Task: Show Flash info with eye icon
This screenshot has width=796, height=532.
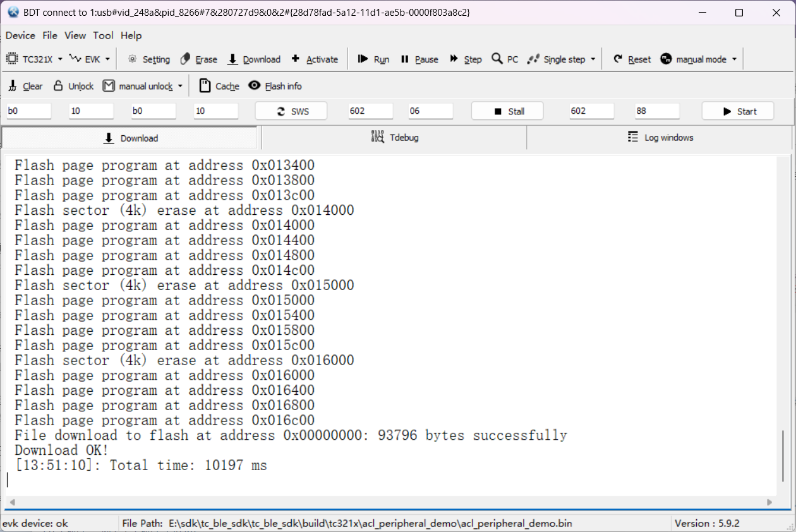Action: tap(255, 85)
